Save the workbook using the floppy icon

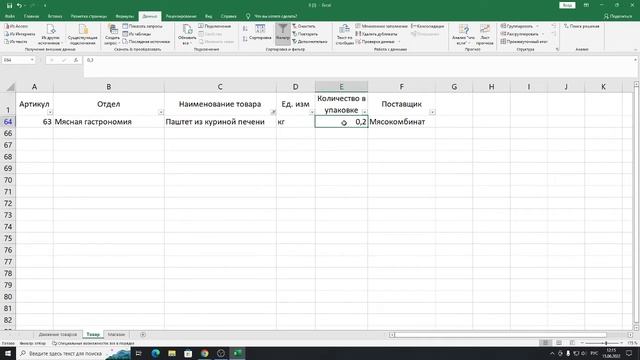[x=9, y=5]
